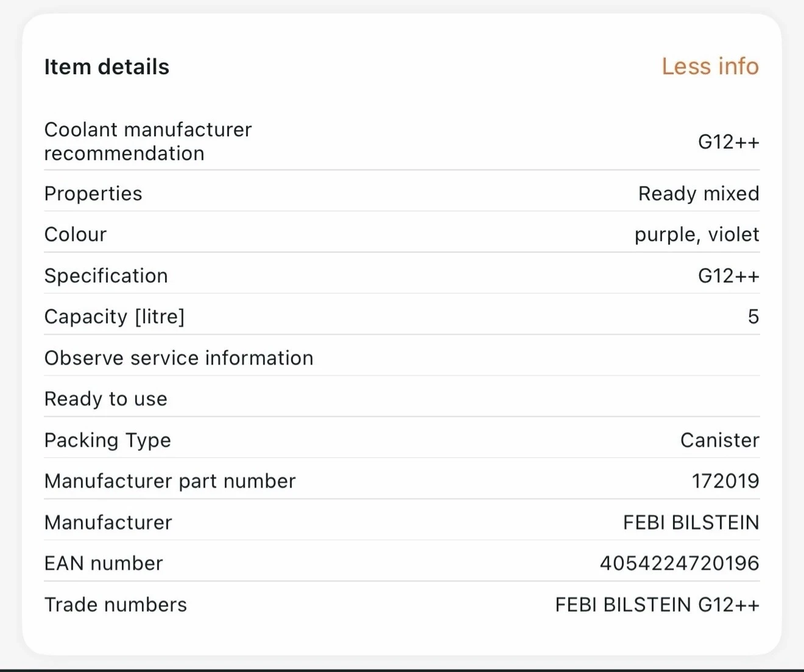The width and height of the screenshot is (804, 672).
Task: Select the Canister packing value
Action: [719, 440]
